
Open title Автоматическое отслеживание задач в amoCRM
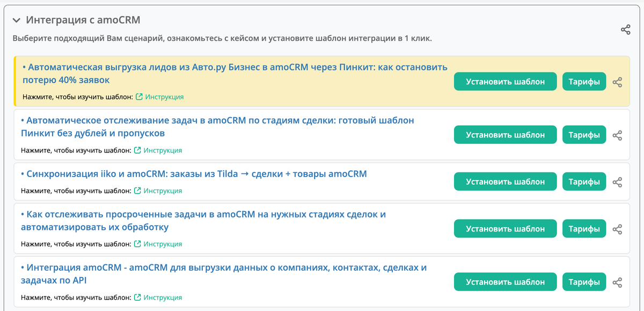click(x=217, y=127)
